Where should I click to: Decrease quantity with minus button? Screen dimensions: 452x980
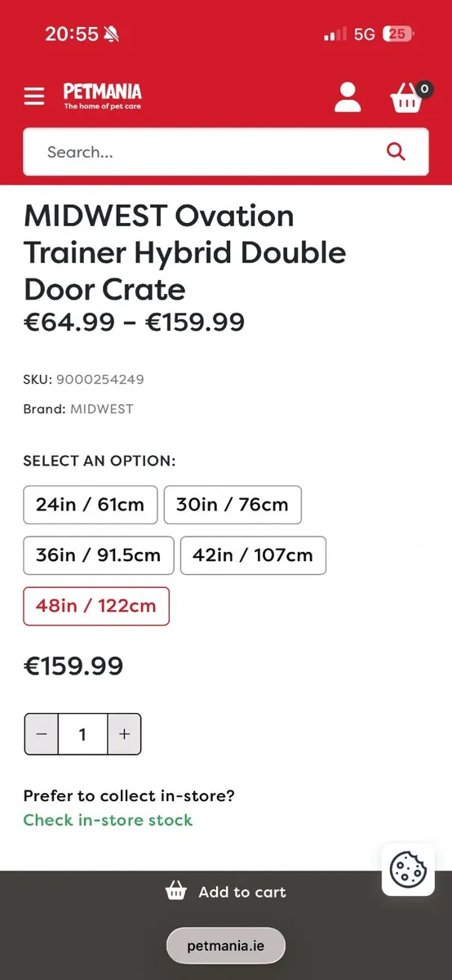(42, 733)
